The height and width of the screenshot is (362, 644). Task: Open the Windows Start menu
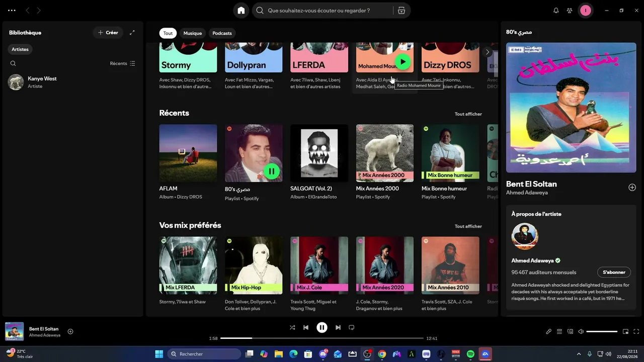pyautogui.click(x=159, y=354)
